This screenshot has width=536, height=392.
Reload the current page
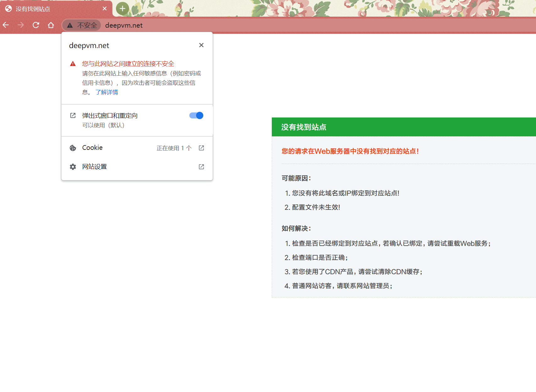(36, 25)
